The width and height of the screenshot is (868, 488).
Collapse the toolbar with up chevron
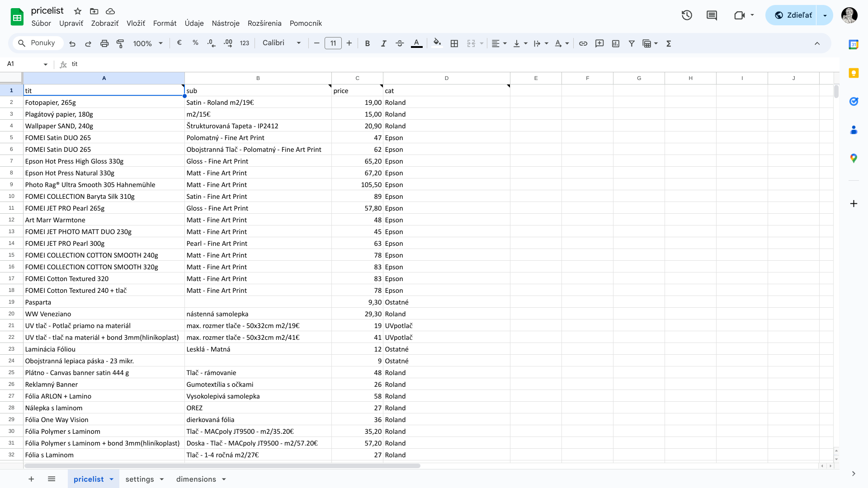(817, 43)
